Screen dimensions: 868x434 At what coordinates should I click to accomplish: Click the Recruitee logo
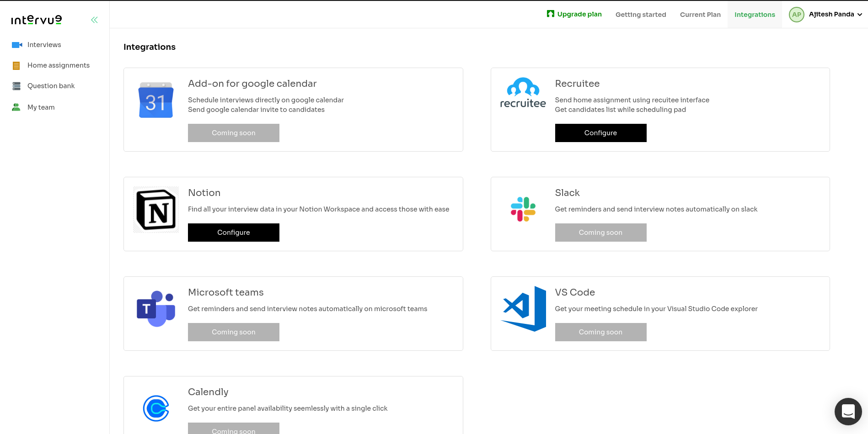click(x=523, y=93)
